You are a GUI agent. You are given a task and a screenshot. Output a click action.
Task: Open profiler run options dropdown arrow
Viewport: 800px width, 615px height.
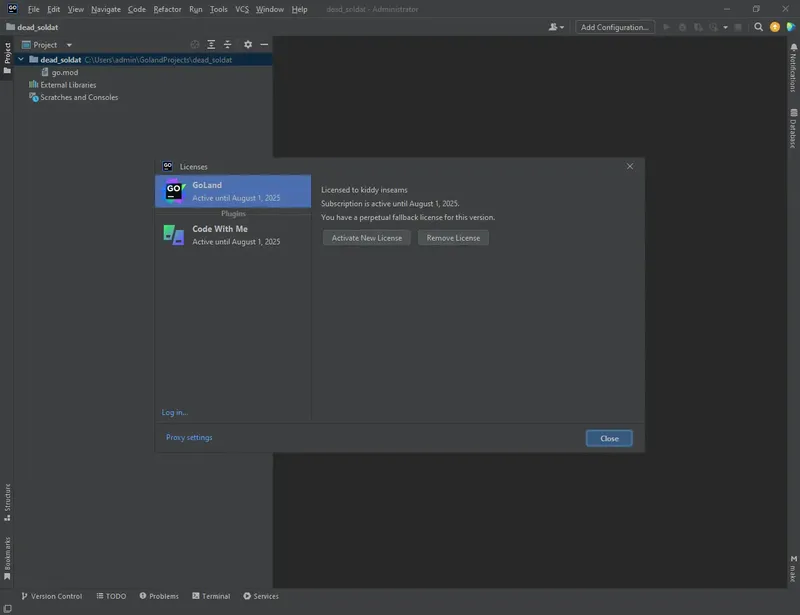tap(725, 27)
